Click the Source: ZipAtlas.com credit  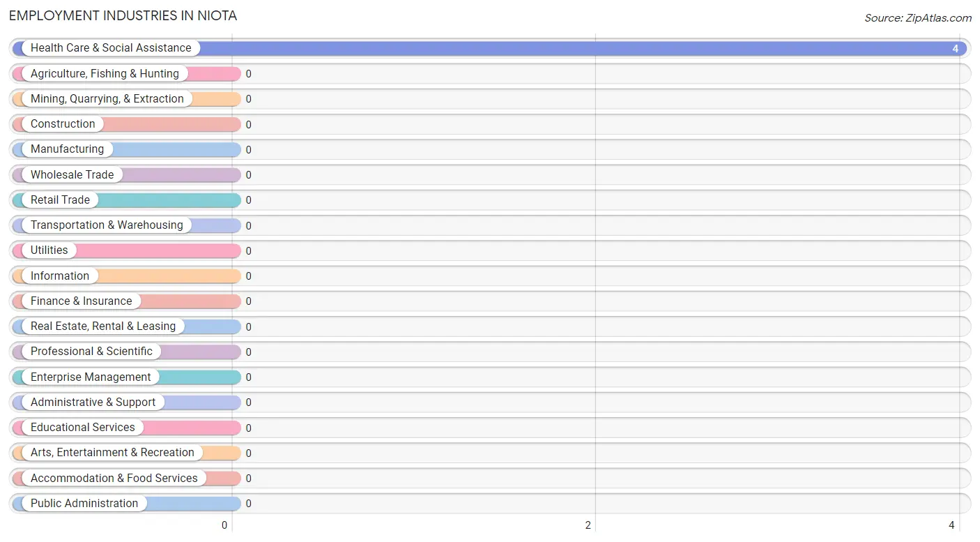click(918, 18)
